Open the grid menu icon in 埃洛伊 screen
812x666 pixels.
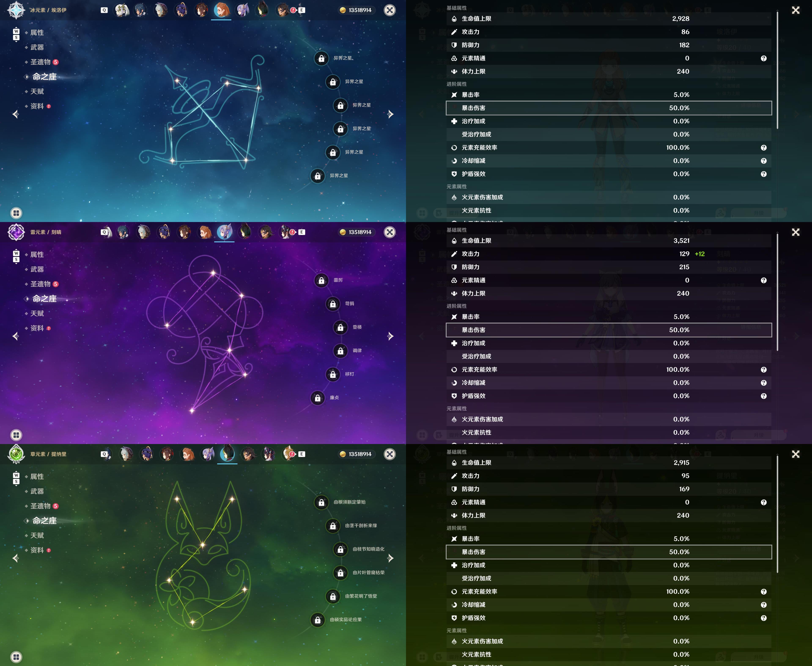point(16,213)
